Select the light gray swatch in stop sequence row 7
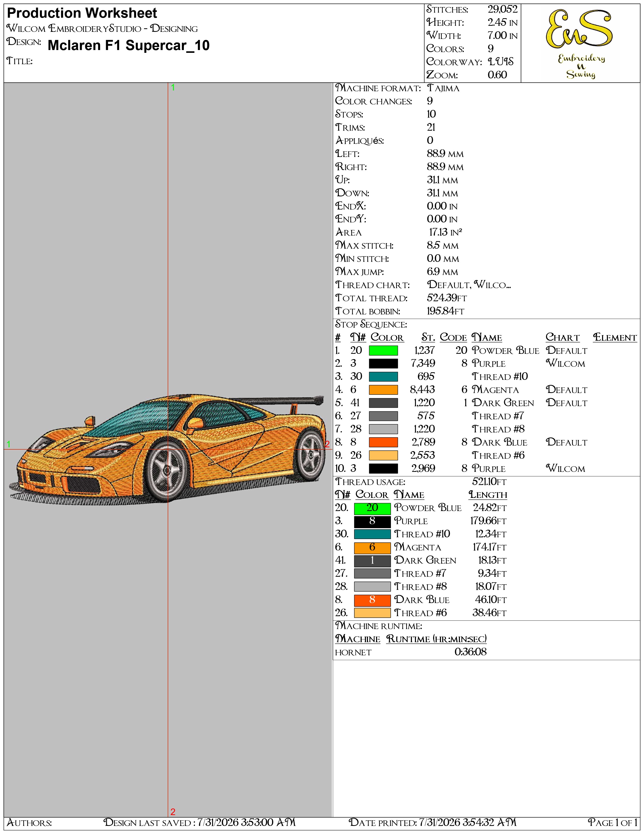644x834 pixels. click(x=383, y=429)
